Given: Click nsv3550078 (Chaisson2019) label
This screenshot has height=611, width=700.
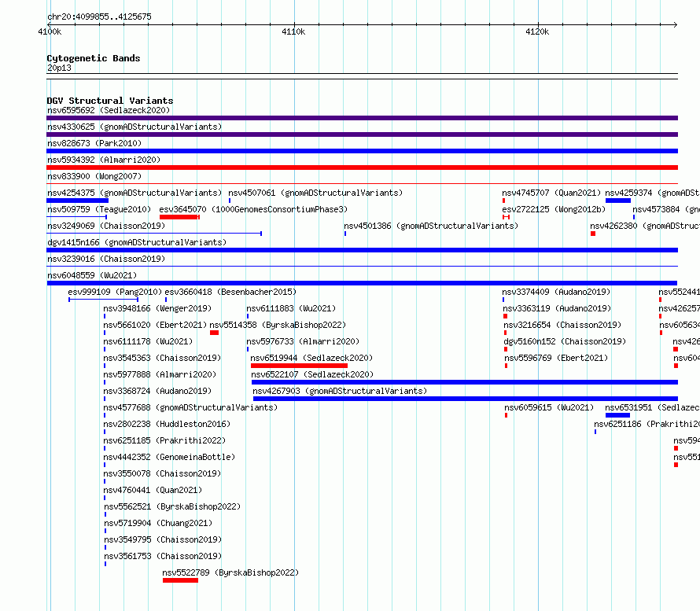Looking at the screenshot, I should [162, 473].
